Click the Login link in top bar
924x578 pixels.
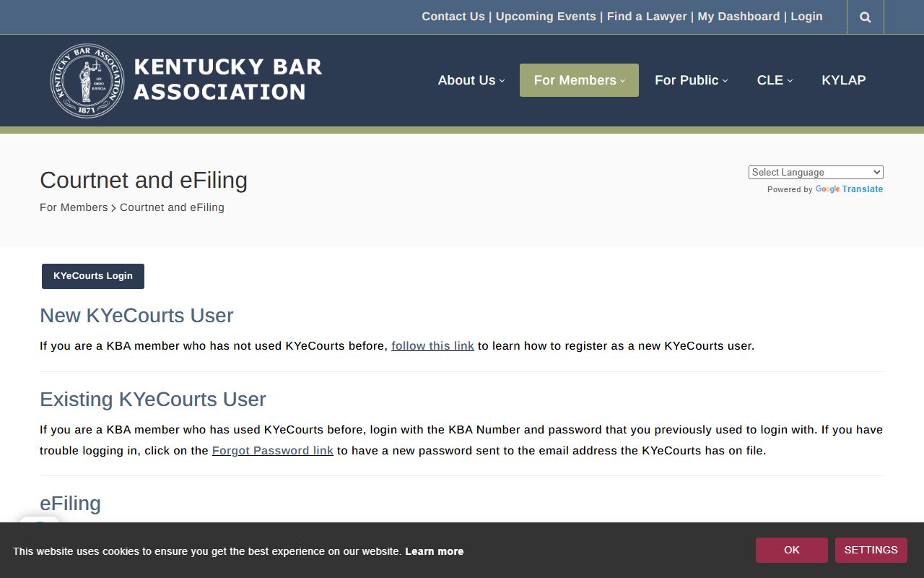(806, 16)
